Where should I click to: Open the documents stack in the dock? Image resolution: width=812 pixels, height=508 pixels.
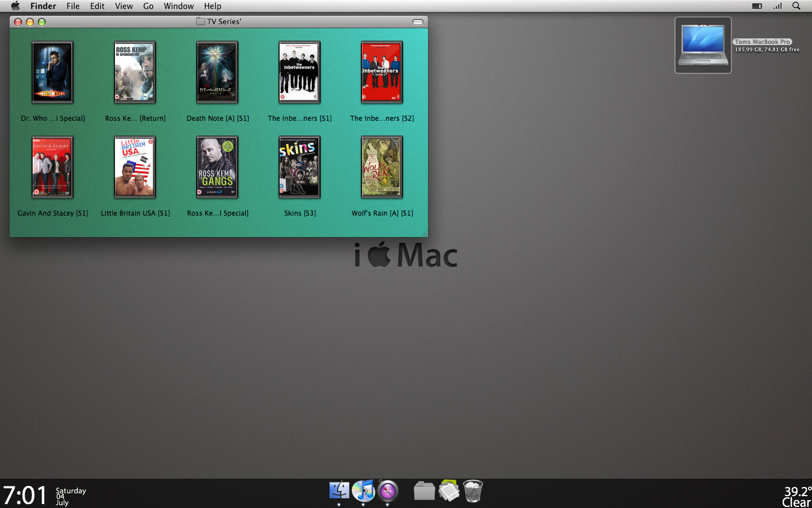pyautogui.click(x=449, y=491)
